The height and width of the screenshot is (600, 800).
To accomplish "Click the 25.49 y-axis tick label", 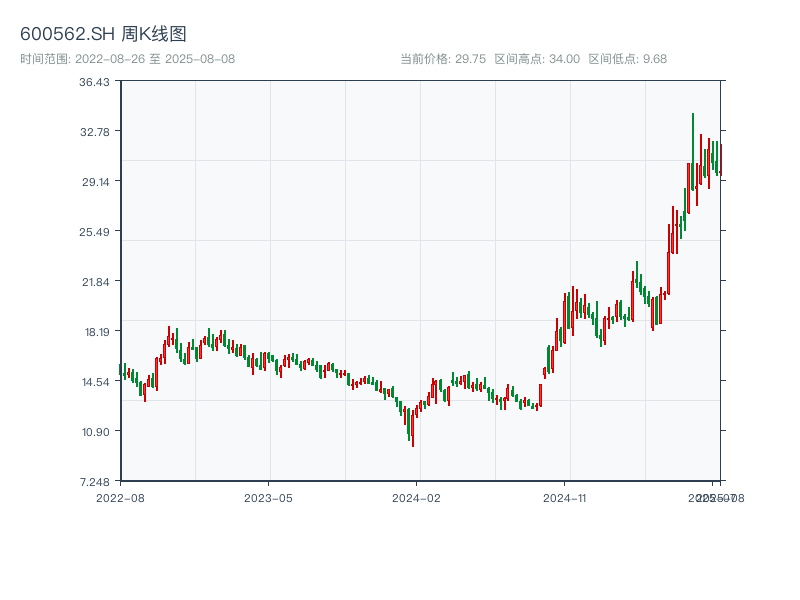I will pos(95,231).
